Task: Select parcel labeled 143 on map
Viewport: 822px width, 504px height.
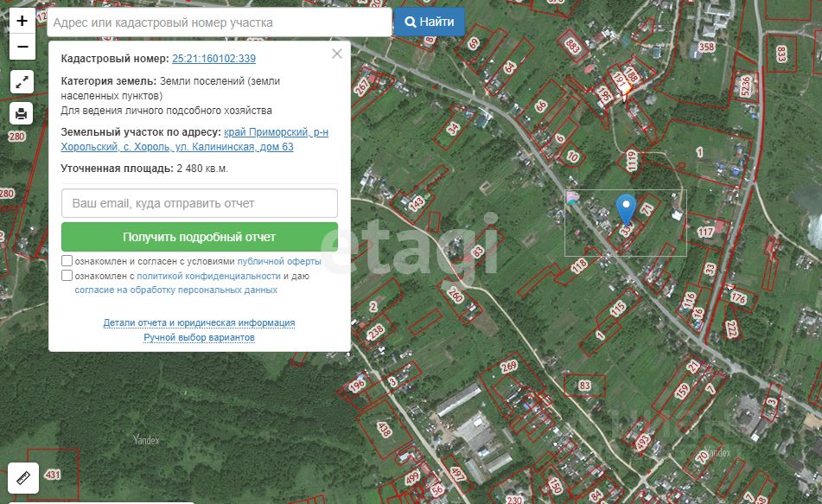Action: 417,203
